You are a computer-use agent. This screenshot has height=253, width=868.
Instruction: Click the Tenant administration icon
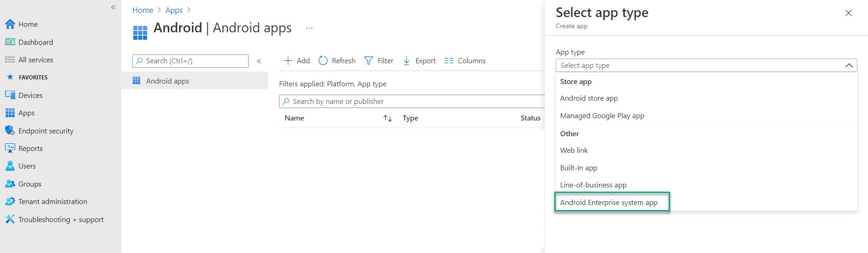[x=10, y=201]
